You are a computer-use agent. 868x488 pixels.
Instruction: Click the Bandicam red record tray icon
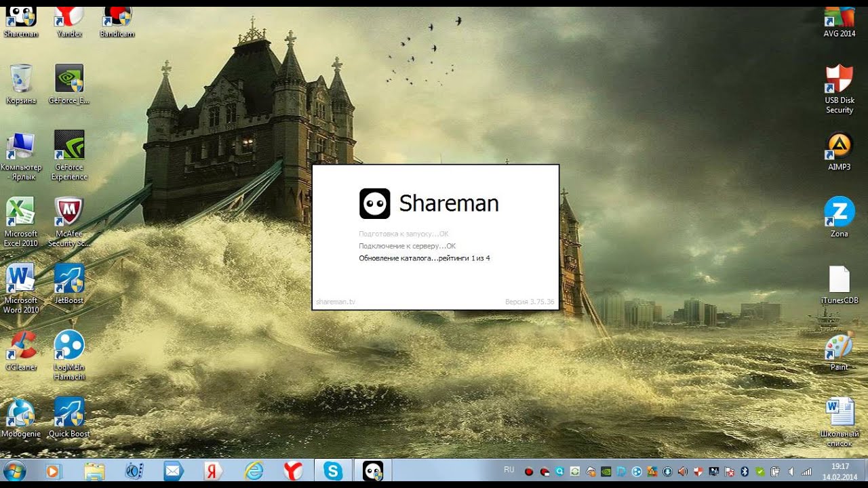pos(529,472)
